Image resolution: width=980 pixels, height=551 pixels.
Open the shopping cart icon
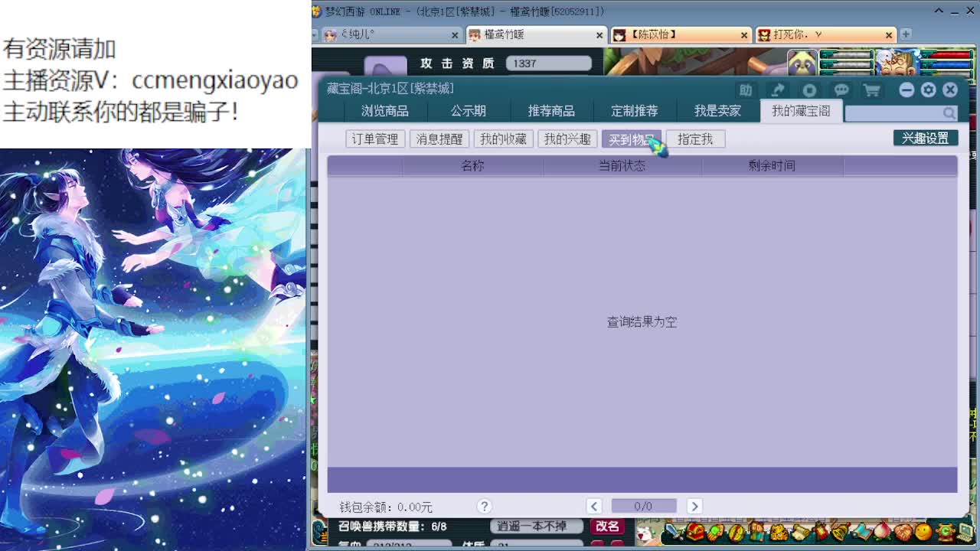pos(871,90)
